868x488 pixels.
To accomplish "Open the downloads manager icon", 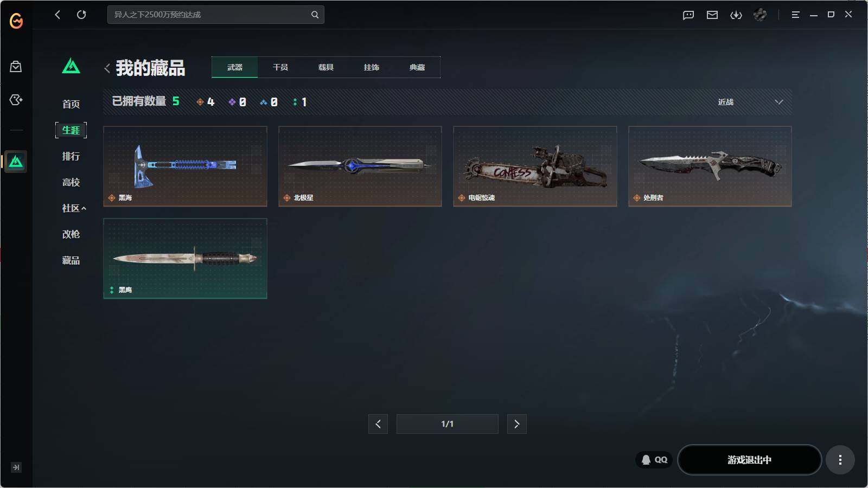I will 737,15.
